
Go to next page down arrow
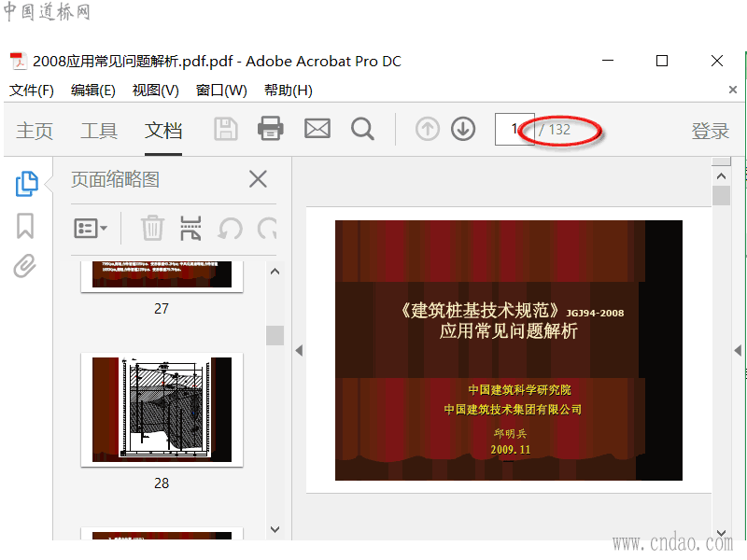(463, 129)
